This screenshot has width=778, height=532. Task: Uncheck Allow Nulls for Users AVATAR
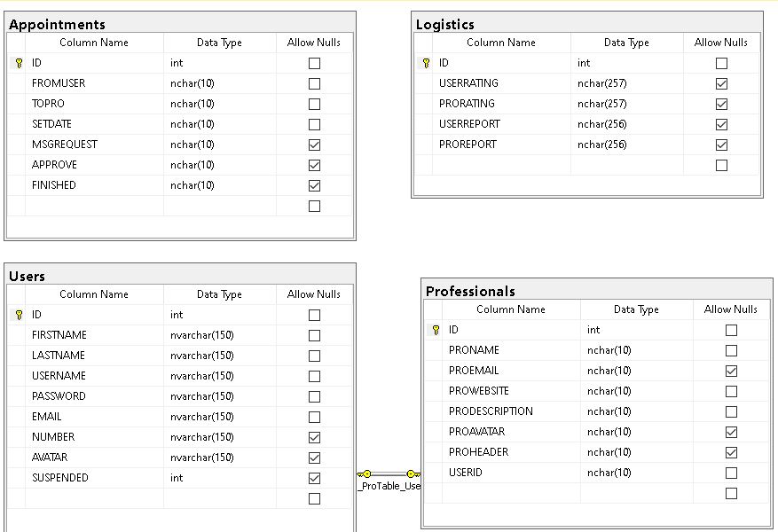314,458
